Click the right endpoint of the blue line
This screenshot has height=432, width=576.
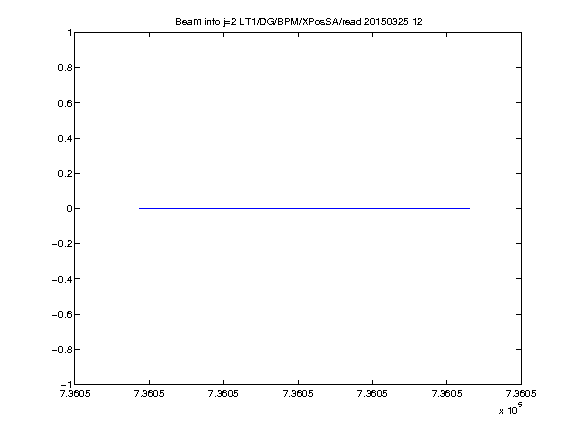469,208
